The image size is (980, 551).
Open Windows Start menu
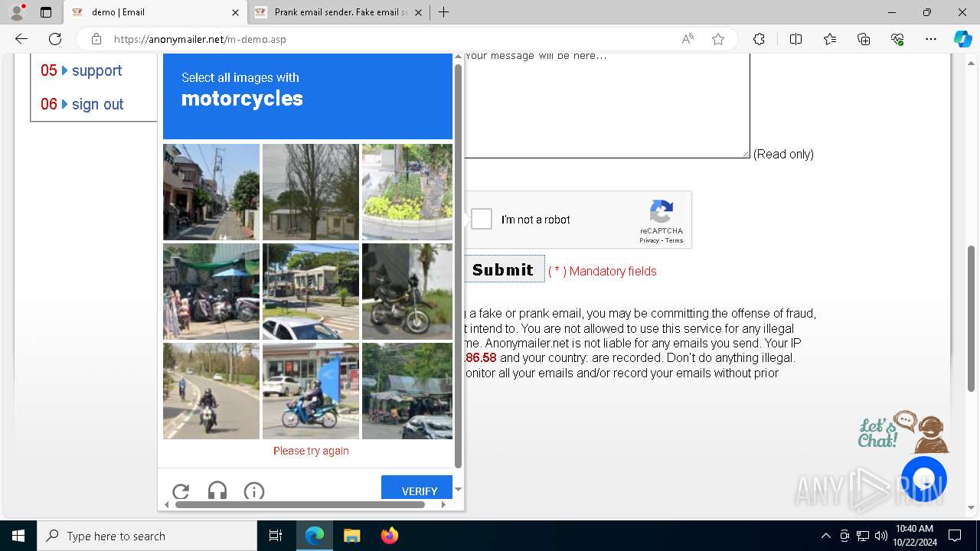18,536
